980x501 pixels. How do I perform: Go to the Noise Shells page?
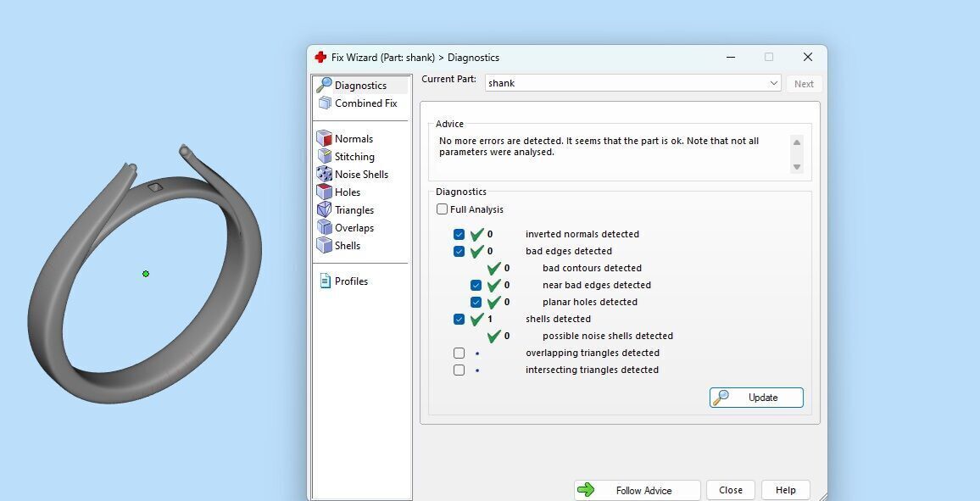(x=361, y=175)
